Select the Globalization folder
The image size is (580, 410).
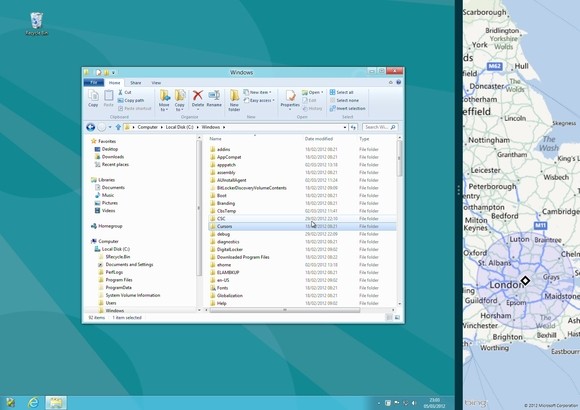tap(302, 295)
